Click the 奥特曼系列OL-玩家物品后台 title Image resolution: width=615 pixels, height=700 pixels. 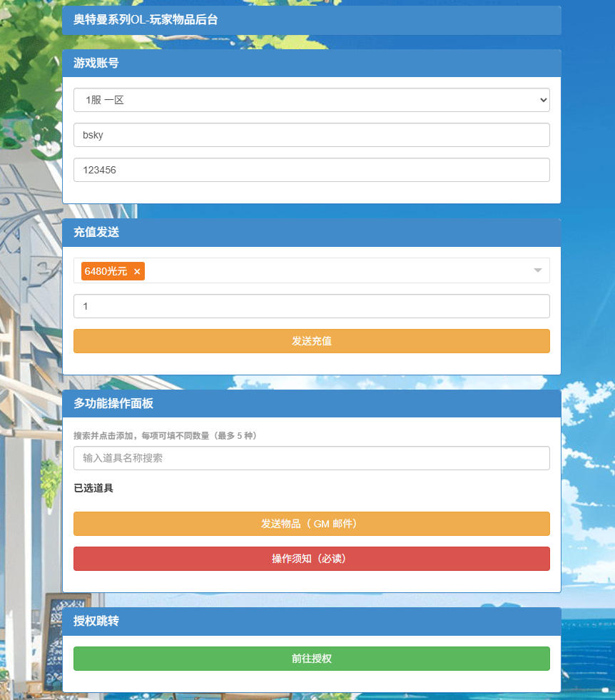146,20
